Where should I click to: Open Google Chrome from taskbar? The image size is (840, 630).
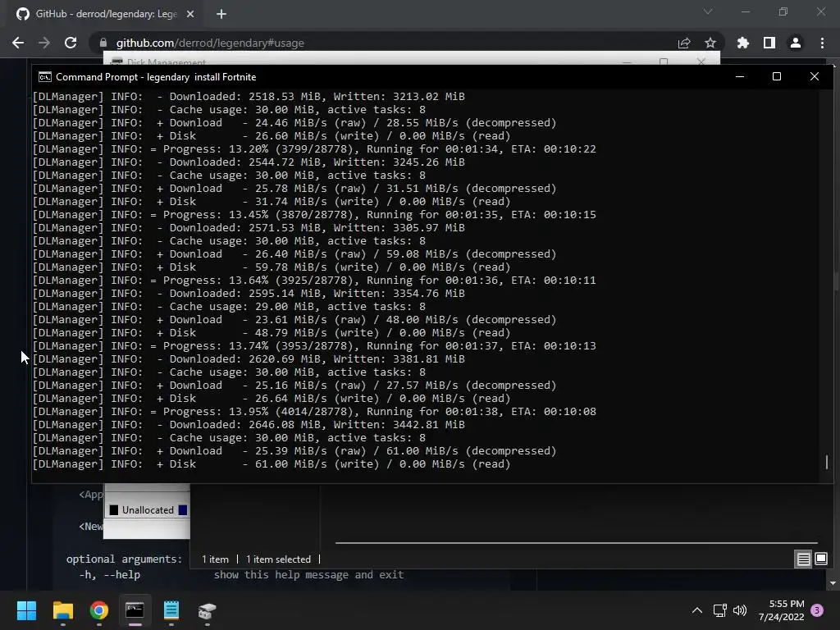point(99,610)
